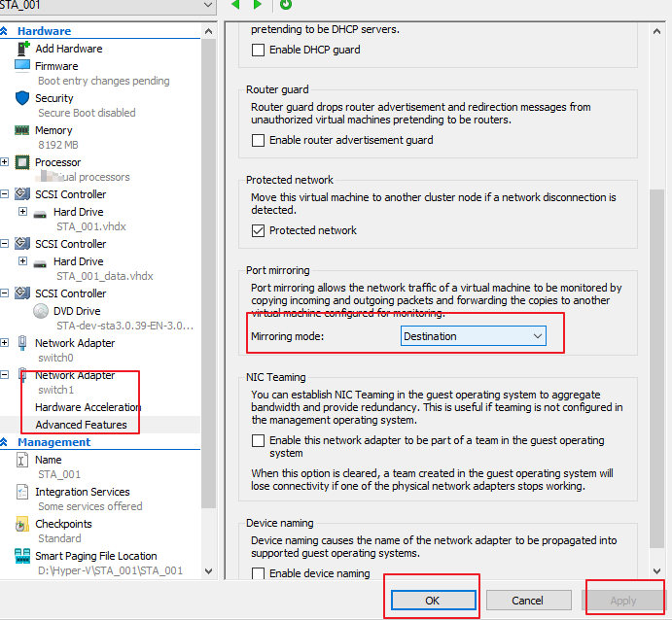The width and height of the screenshot is (672, 620).
Task: Click the STA-dev-sta3.0.39-EN DVD image text
Action: [x=125, y=326]
